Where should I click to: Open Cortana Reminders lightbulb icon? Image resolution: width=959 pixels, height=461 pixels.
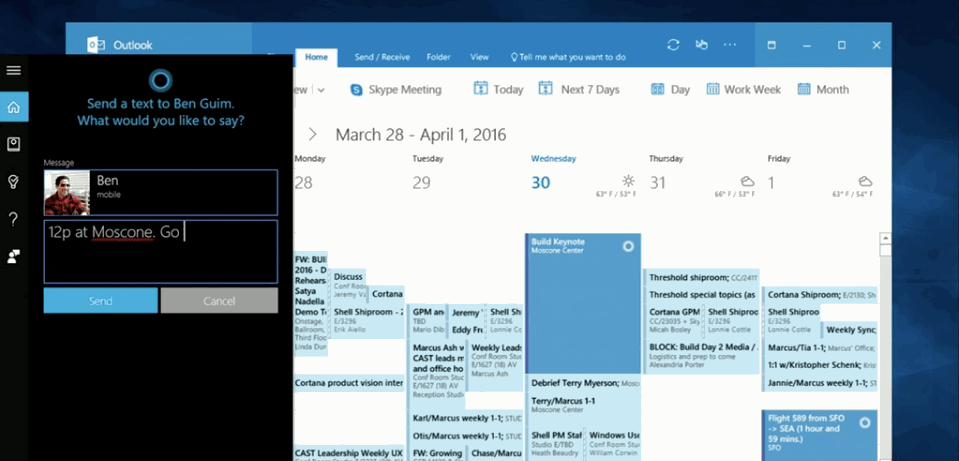click(x=13, y=182)
